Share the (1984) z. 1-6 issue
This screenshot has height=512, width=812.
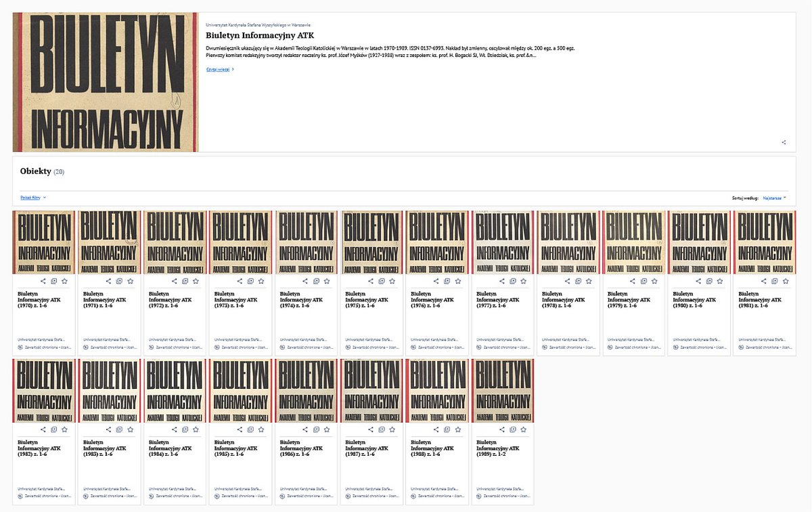click(x=175, y=429)
